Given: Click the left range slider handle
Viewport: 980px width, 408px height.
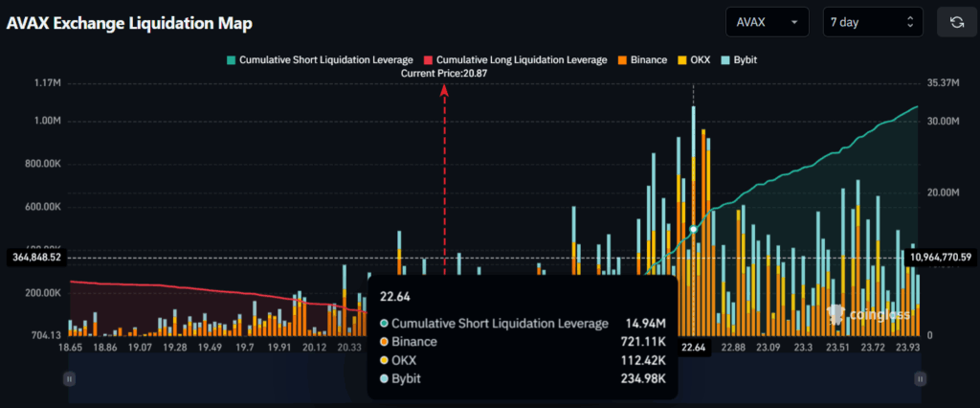Looking at the screenshot, I should 69,378.
